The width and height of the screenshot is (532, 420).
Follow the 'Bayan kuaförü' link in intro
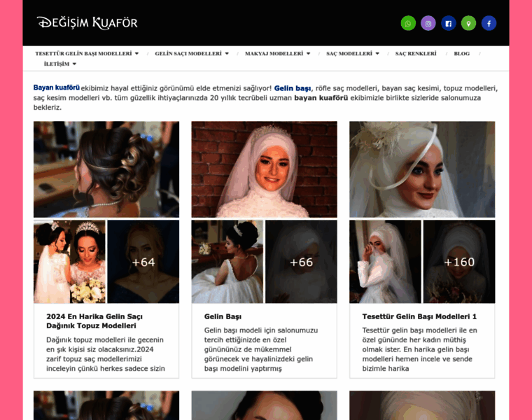click(56, 87)
